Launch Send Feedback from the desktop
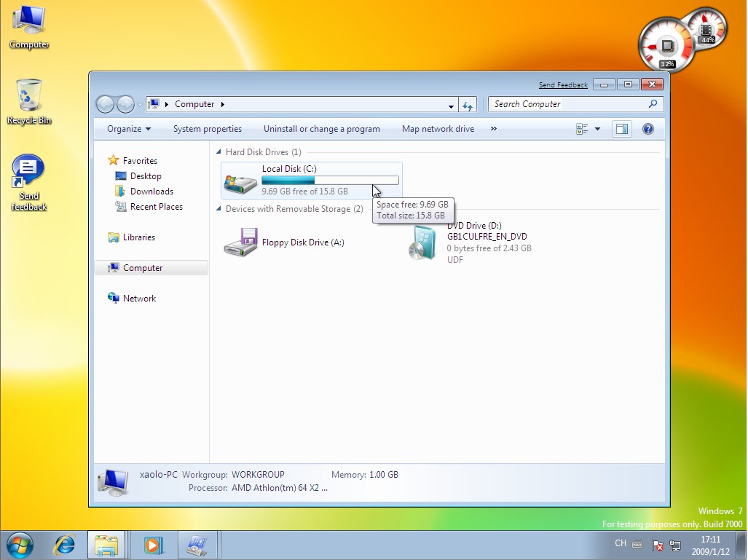748x560 pixels. coord(28,171)
